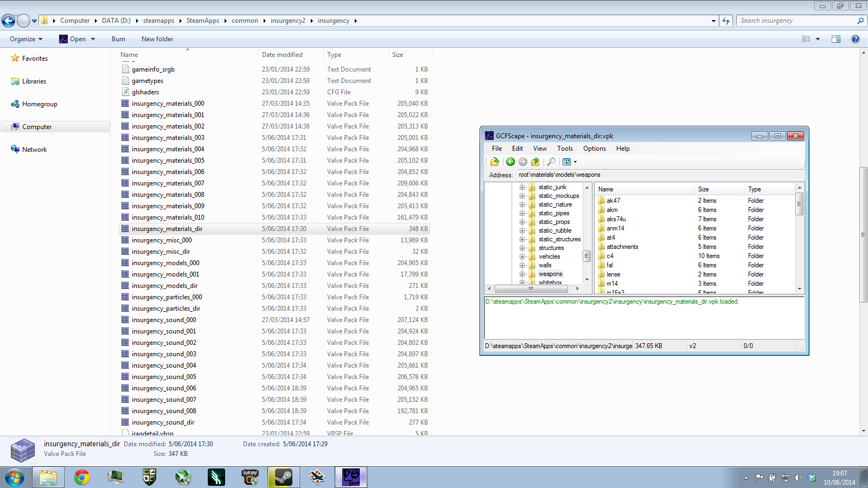
Task: Open the GCFScape Find magnifier tool
Action: (x=551, y=162)
